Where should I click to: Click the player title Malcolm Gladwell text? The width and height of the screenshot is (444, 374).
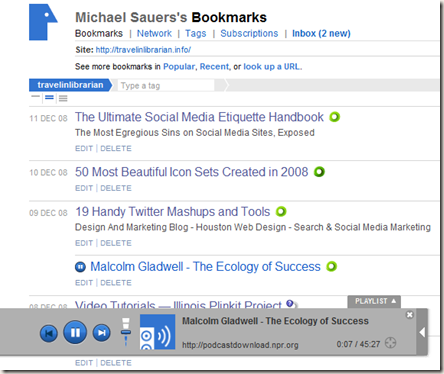(x=275, y=321)
